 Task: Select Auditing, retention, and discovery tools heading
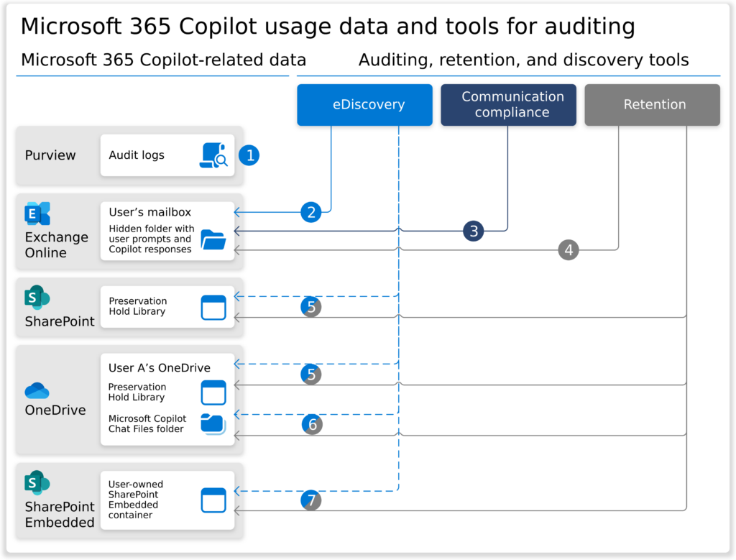(523, 60)
